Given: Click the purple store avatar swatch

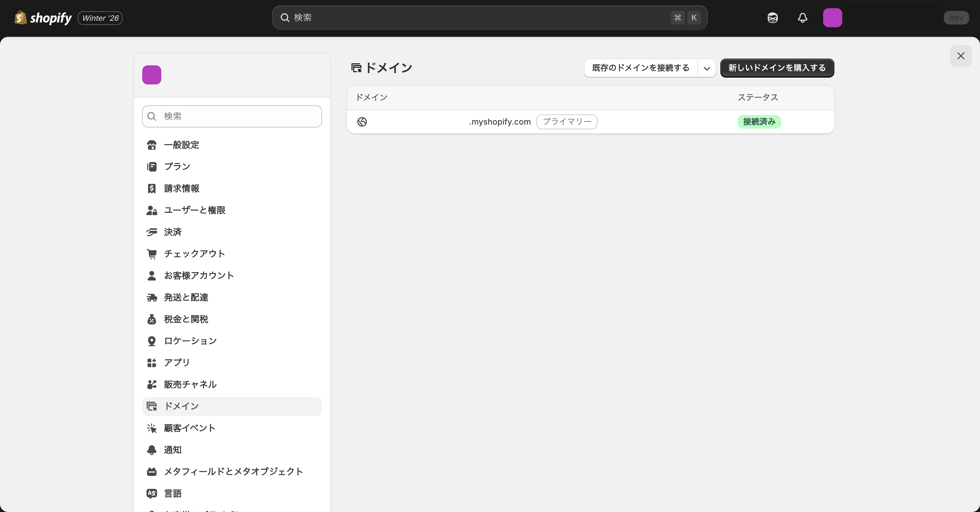Looking at the screenshot, I should coord(152,75).
